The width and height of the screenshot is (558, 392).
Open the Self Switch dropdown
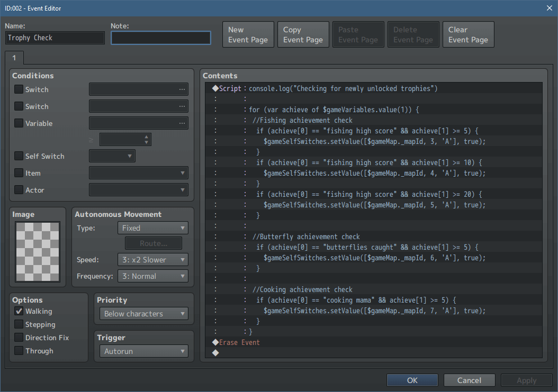pyautogui.click(x=112, y=156)
